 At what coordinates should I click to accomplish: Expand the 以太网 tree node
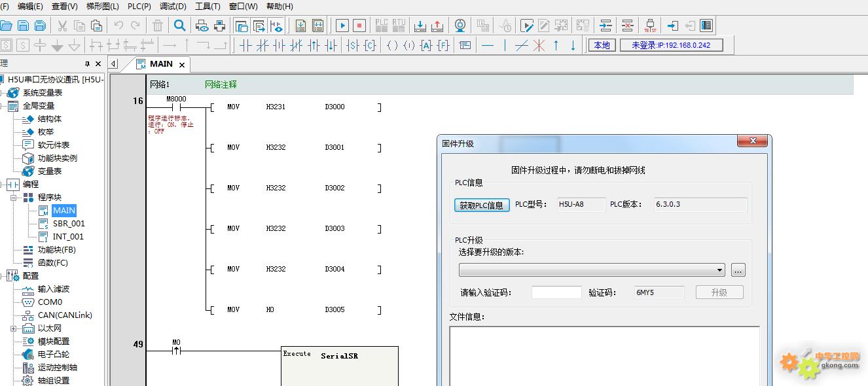tap(14, 328)
